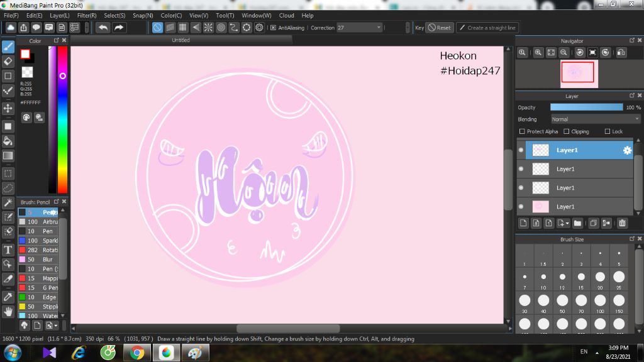Hide the bottom Layer1 with pink thumbnail

click(521, 206)
